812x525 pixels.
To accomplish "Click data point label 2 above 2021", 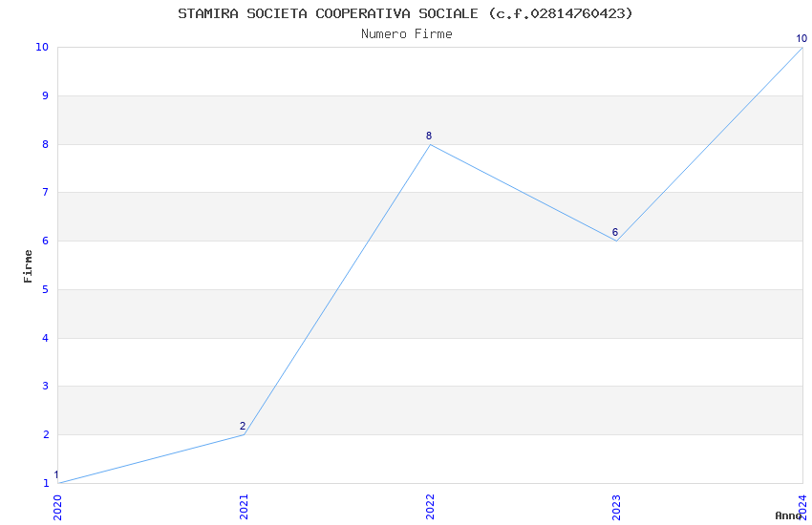I will click(243, 427).
